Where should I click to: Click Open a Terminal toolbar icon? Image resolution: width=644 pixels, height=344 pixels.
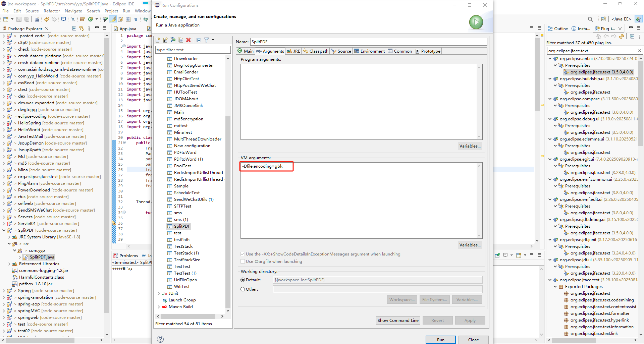click(x=63, y=19)
